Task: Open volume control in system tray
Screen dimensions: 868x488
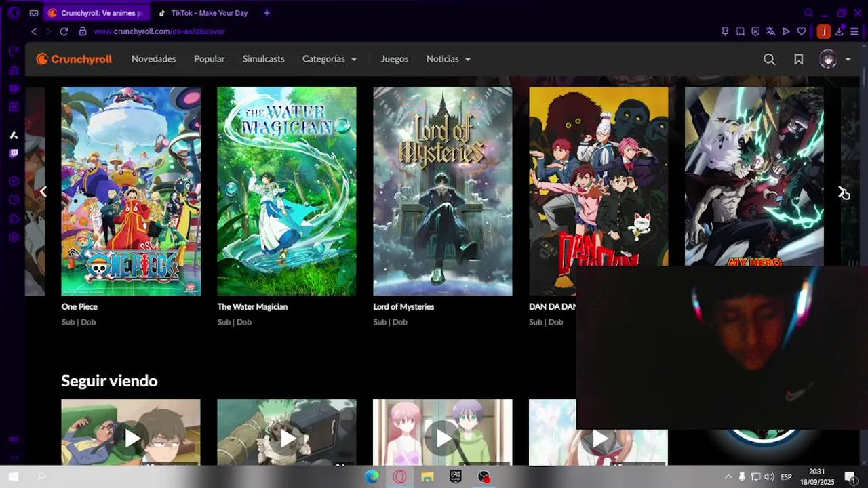Action: [x=769, y=477]
